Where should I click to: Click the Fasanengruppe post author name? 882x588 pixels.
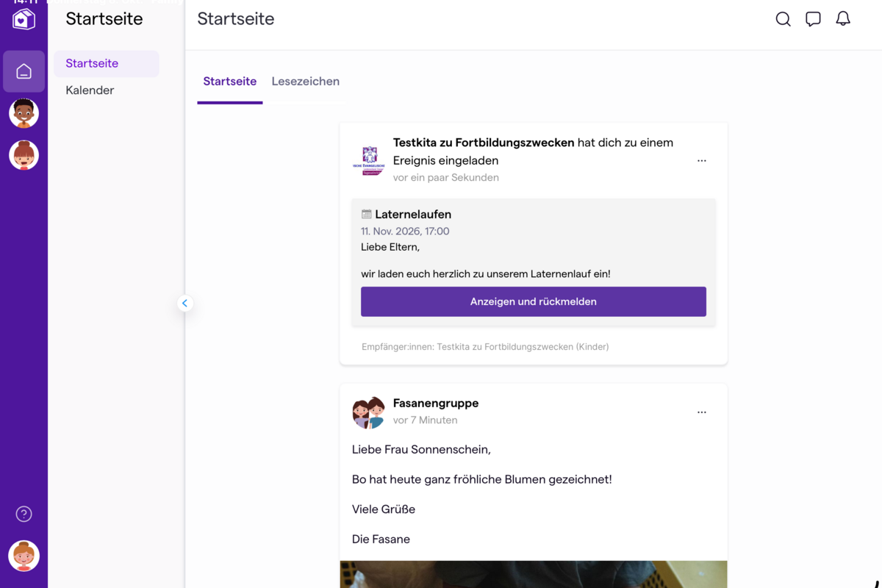click(x=436, y=404)
